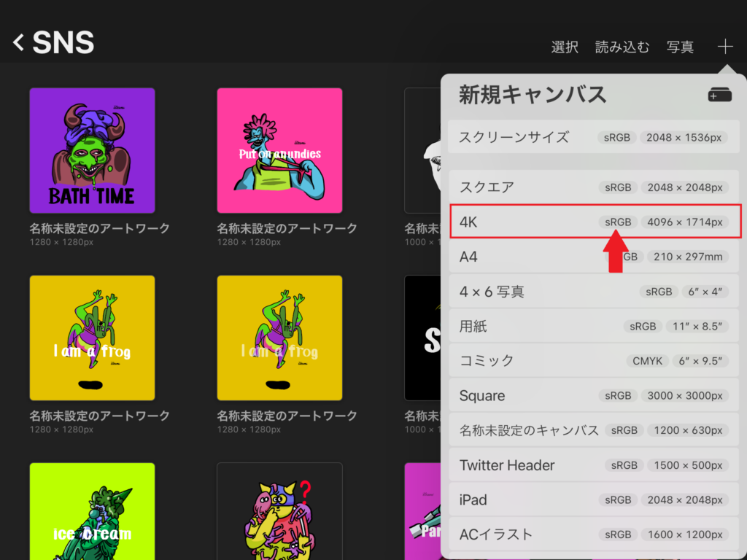Choose the Twitter Header preset
747x560 pixels.
tap(594, 464)
